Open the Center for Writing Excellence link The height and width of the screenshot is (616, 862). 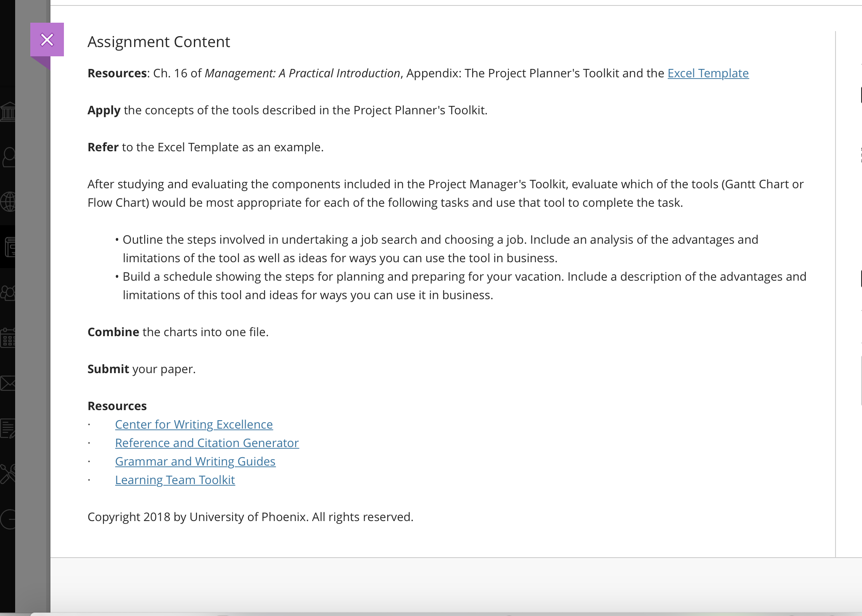194,424
